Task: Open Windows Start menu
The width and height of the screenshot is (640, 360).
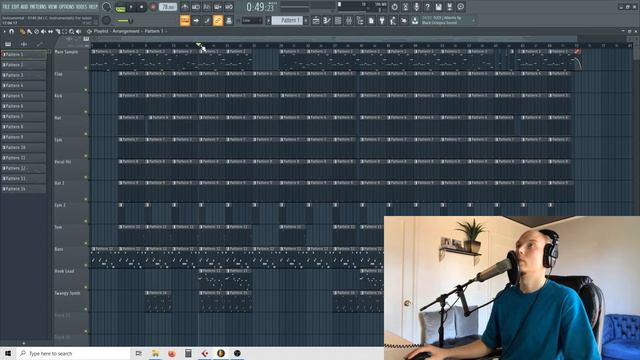Action: tap(7, 353)
